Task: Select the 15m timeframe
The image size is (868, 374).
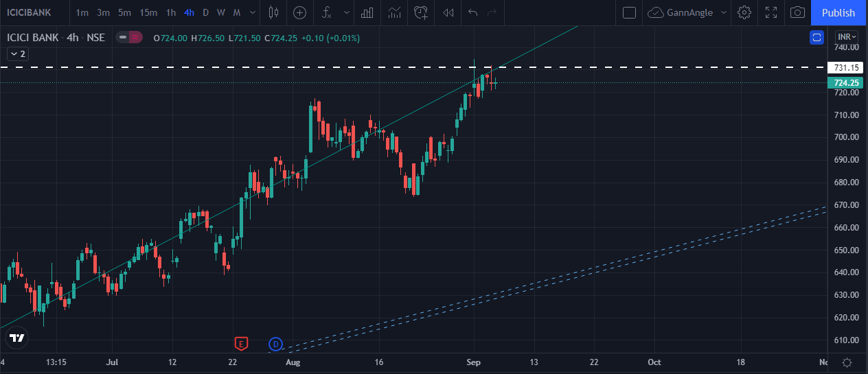Action: (148, 12)
